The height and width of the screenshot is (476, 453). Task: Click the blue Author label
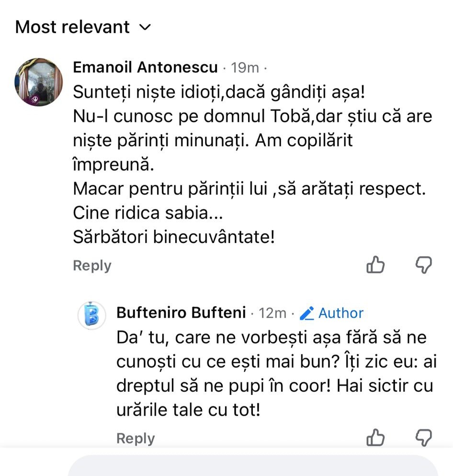click(x=340, y=313)
